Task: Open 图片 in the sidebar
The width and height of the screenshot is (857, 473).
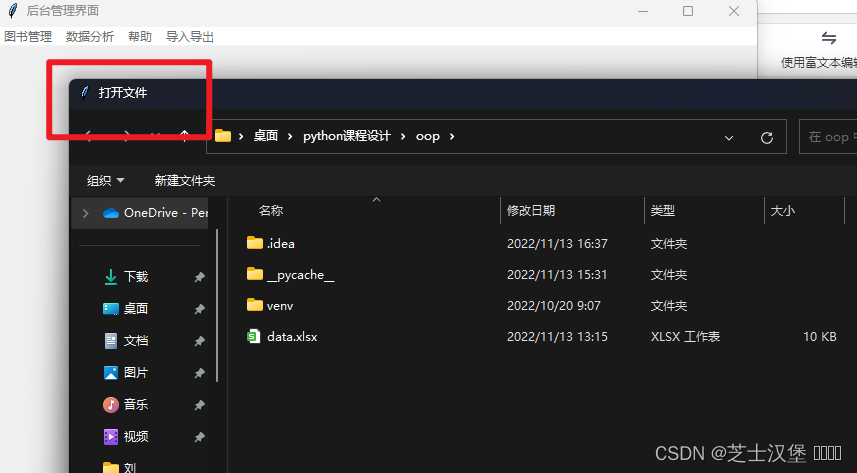Action: click(x=136, y=372)
